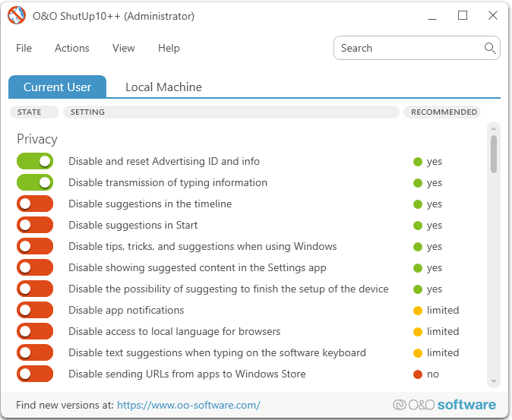Switch on Disable app notifications
Screen dimensions: 512x420
point(35,310)
